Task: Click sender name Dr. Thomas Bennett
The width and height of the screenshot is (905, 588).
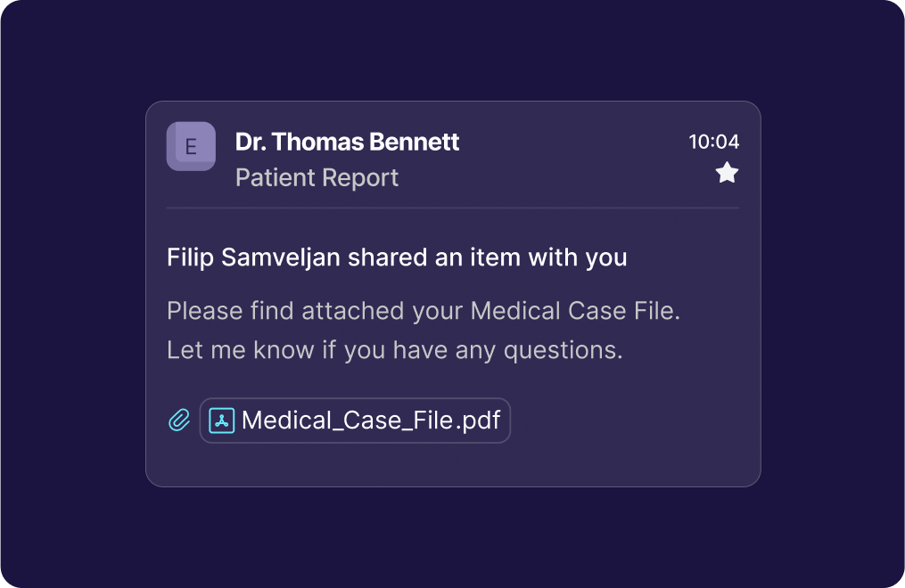Action: coord(347,142)
